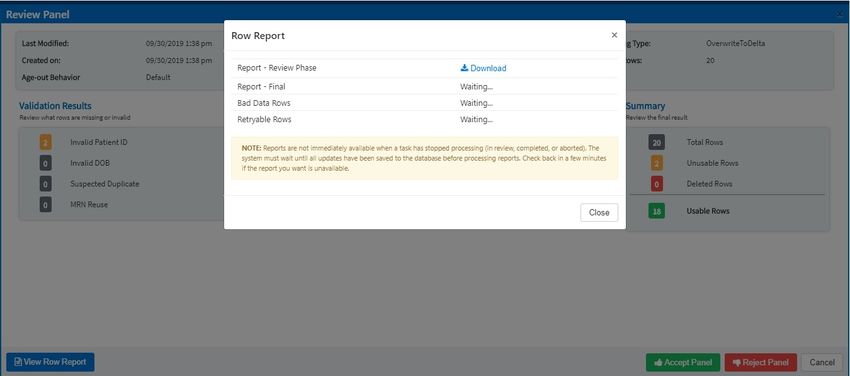850x376 pixels.
Task: Click the Suspected Duplicate count badge
Action: (x=46, y=184)
